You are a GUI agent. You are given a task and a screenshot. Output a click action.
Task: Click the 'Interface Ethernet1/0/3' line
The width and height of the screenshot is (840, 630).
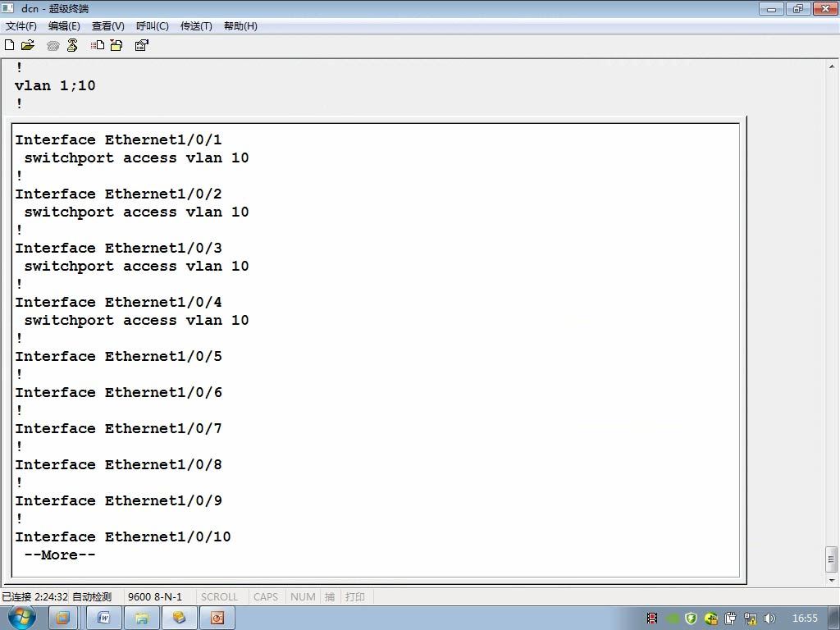tap(118, 248)
